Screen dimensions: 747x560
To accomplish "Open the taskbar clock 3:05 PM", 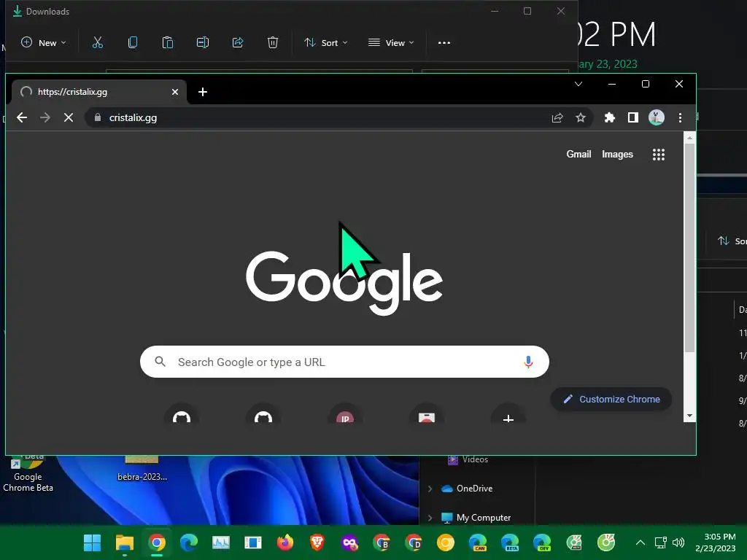I will (716, 542).
